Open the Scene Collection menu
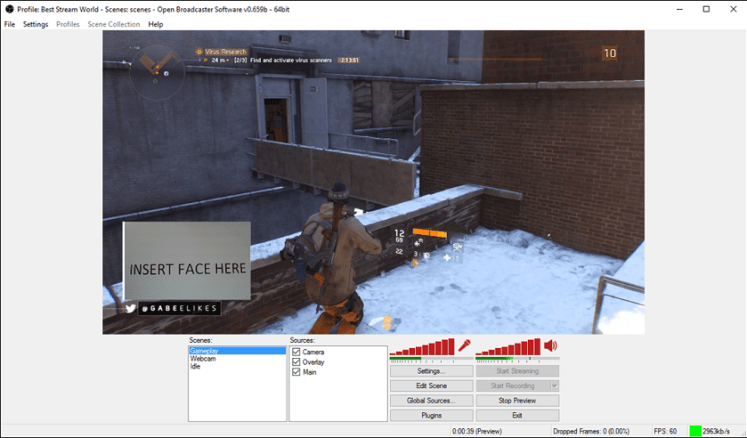Viewport: 747px width, 438px height. 114,24
